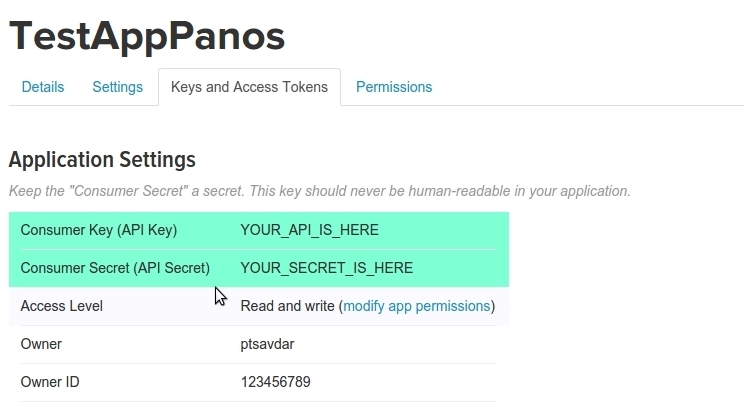Open the Permissions tab
The image size is (744, 418).
point(394,87)
